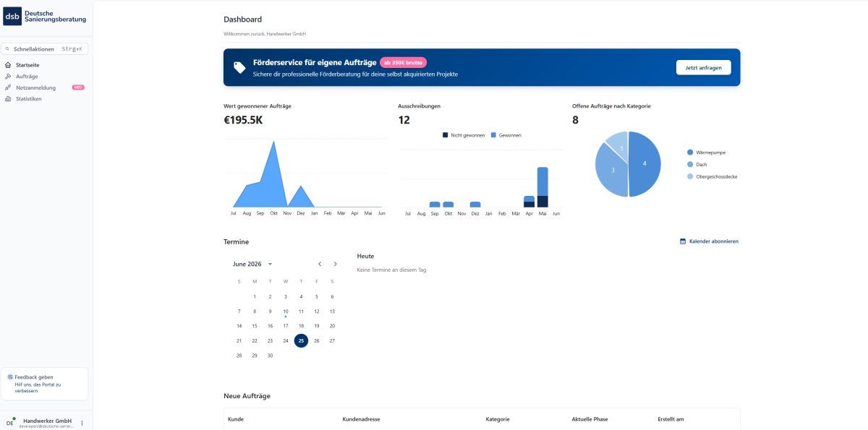This screenshot has width=868, height=430.
Task: Click the pie slice labeled 3
Action: (612, 171)
